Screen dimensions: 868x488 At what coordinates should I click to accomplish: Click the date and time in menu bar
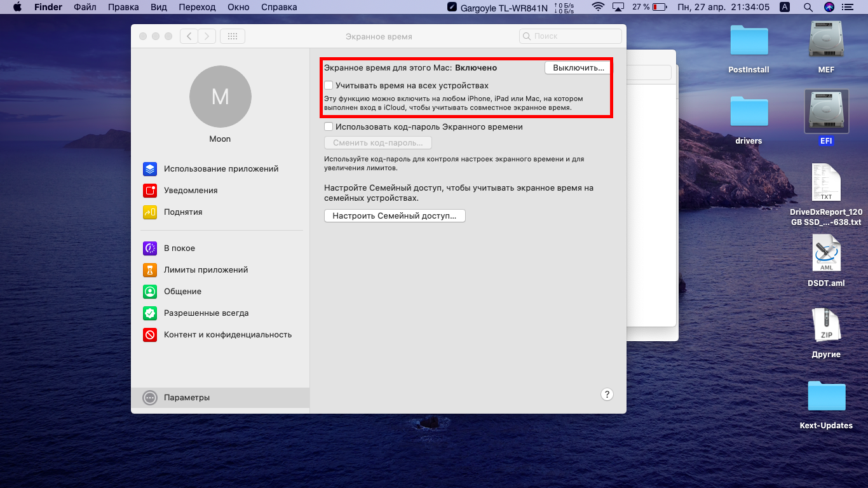(x=724, y=7)
